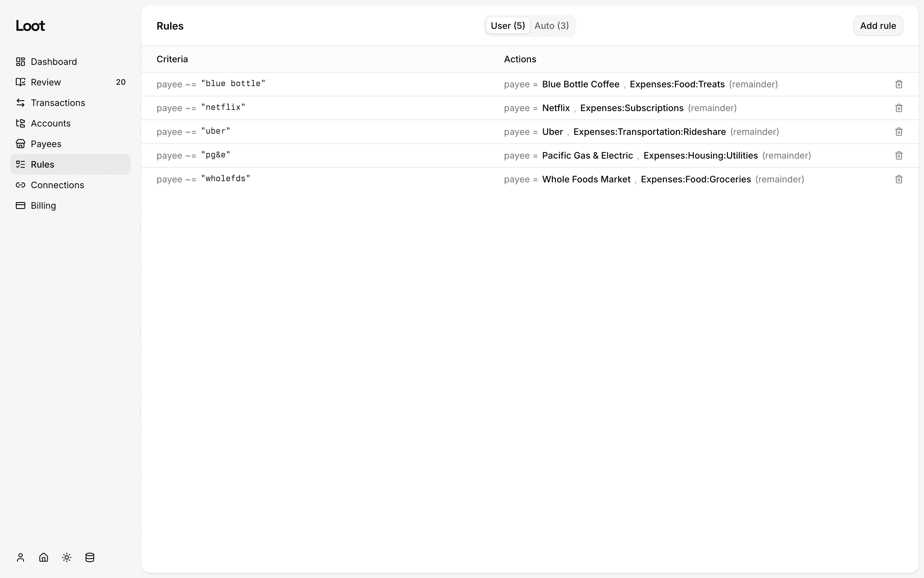Screen dimensions: 924x578
Task: Click the Add rule button
Action: pos(878,26)
